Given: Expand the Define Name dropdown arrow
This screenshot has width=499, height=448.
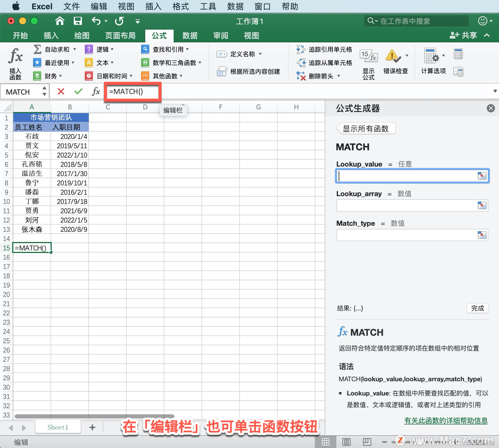Looking at the screenshot, I should click(x=260, y=54).
